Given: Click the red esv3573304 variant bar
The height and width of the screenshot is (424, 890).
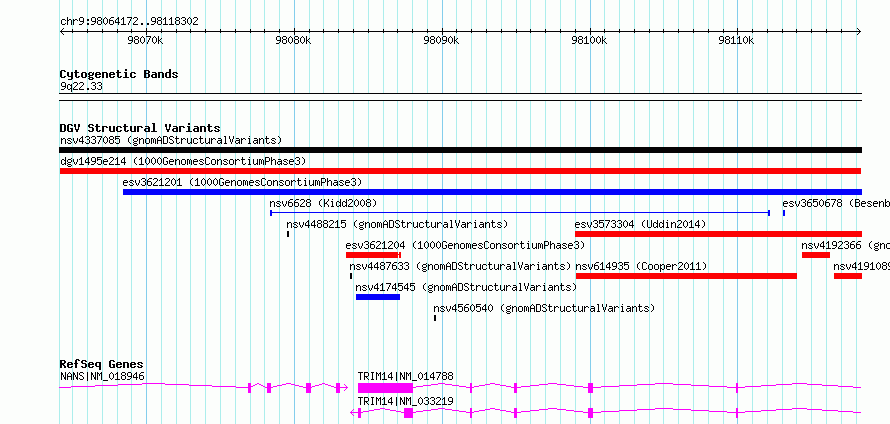Looking at the screenshot, I should pos(718,234).
